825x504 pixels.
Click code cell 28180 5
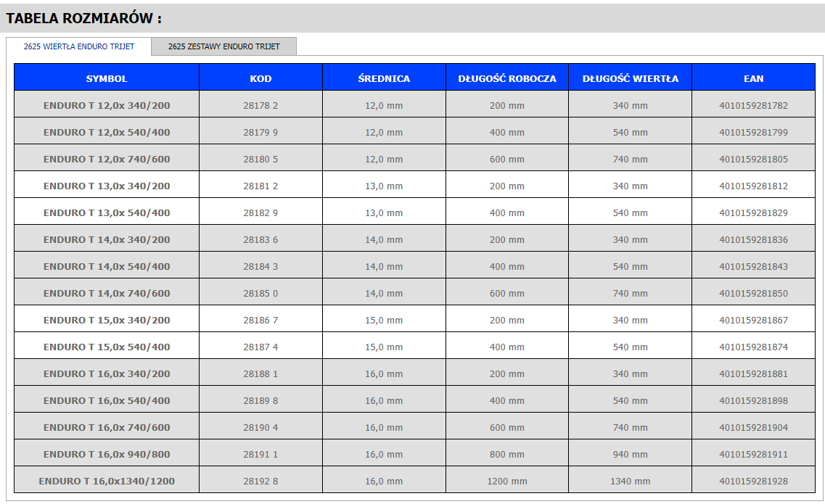click(260, 159)
